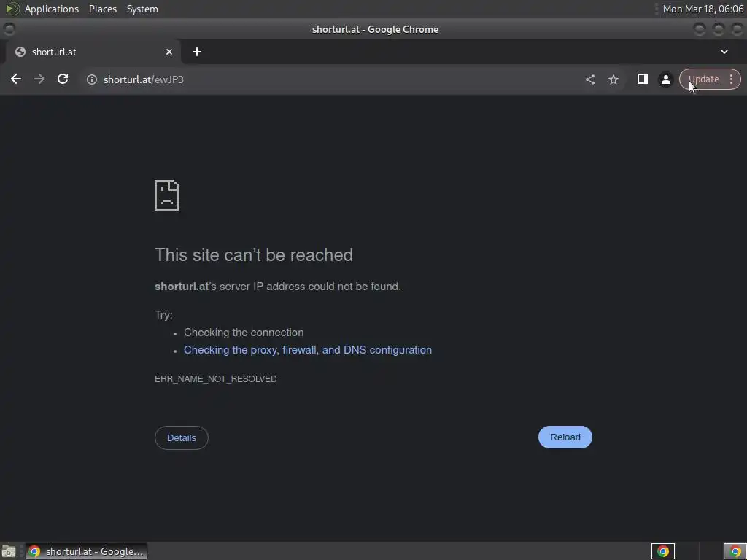Close the shorturl.at tab
Screen dimensions: 747x560
pyautogui.click(x=169, y=52)
